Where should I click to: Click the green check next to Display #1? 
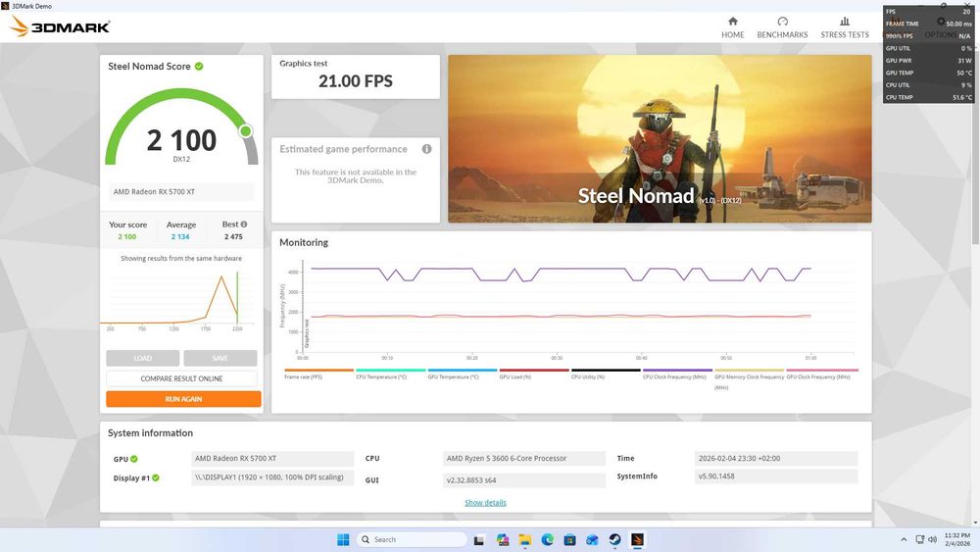[x=156, y=477]
